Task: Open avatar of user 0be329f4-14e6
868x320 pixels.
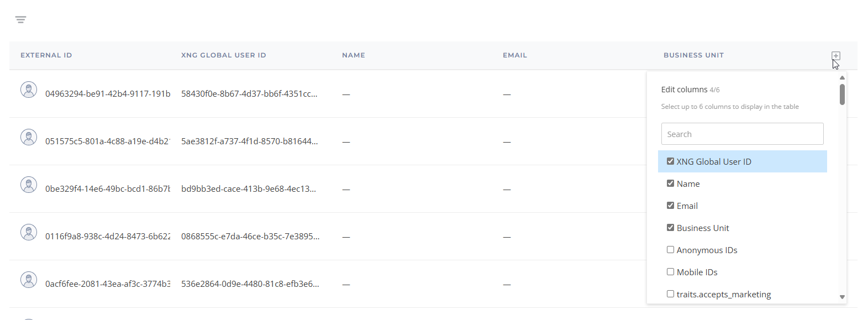Action: pos(29,185)
